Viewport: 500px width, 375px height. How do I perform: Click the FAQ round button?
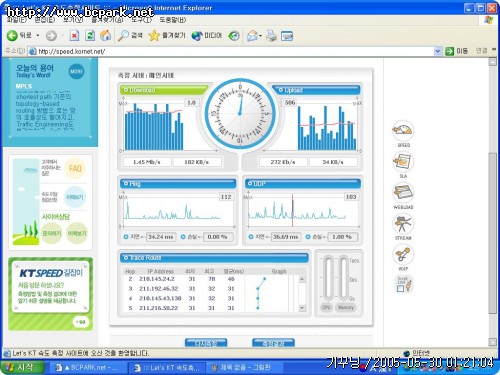point(75,168)
